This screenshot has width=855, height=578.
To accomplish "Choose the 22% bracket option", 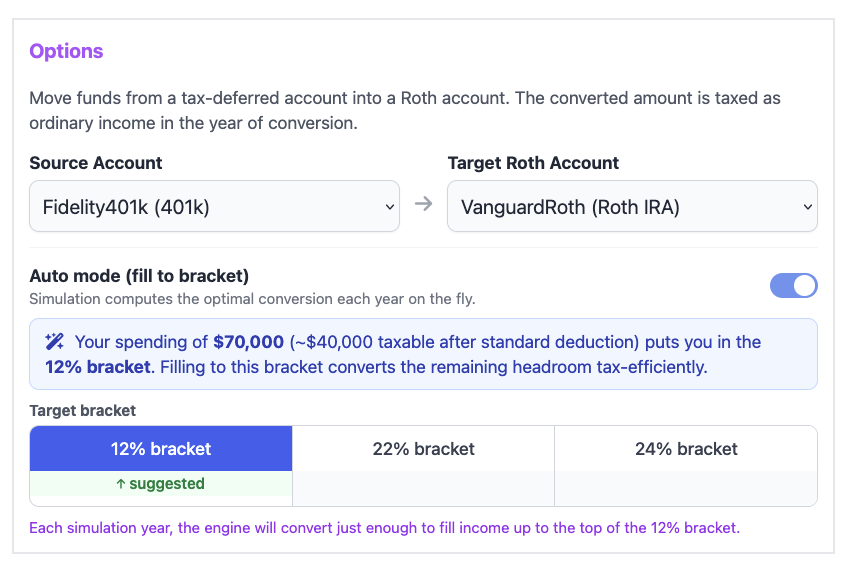I will coord(423,449).
